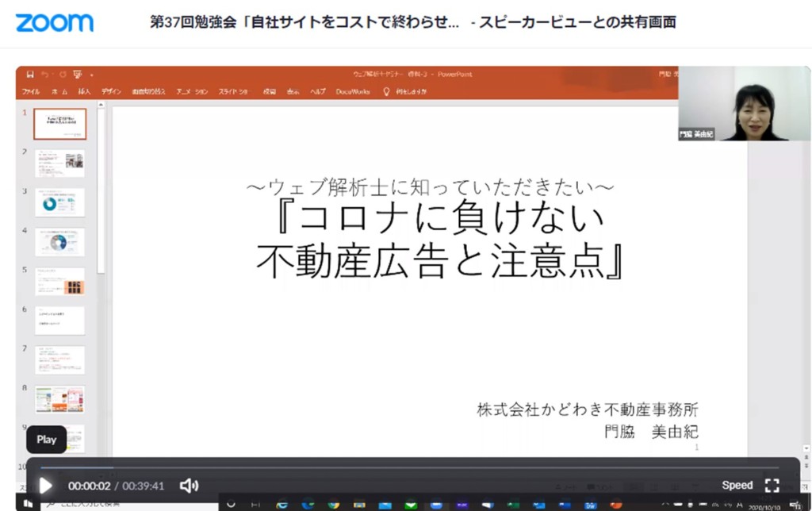This screenshot has height=511, width=812.
Task: Click the undo icon in quick access toolbar
Action: [x=47, y=75]
